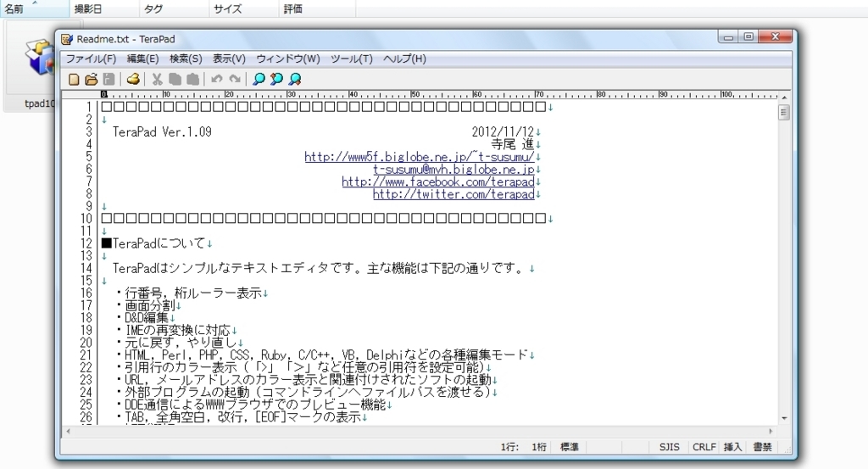Open a file with the folder icon
The height and width of the screenshot is (469, 868).
click(92, 80)
